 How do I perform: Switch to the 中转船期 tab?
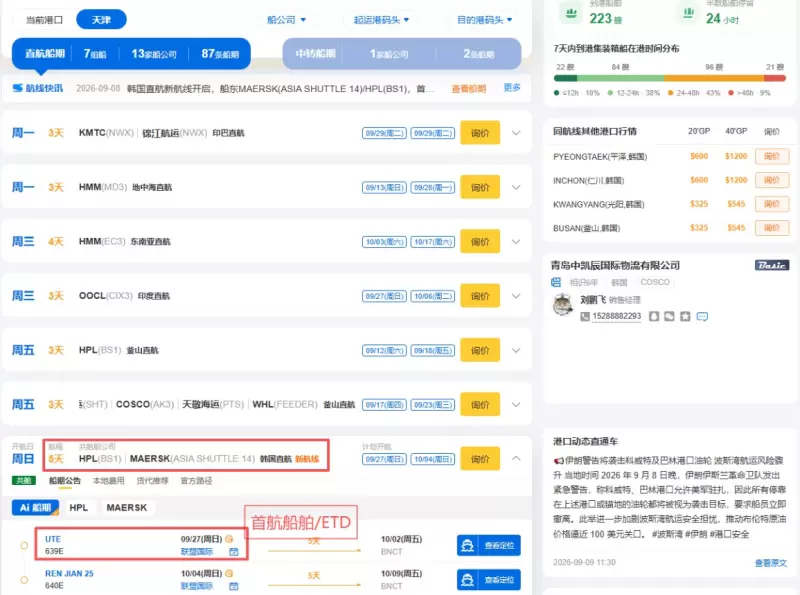point(402,54)
